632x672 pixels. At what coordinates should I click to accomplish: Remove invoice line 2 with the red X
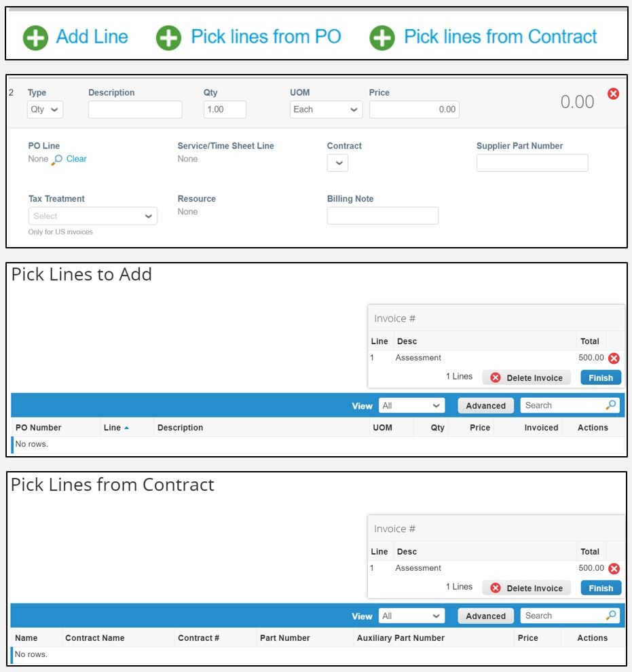[x=613, y=94]
